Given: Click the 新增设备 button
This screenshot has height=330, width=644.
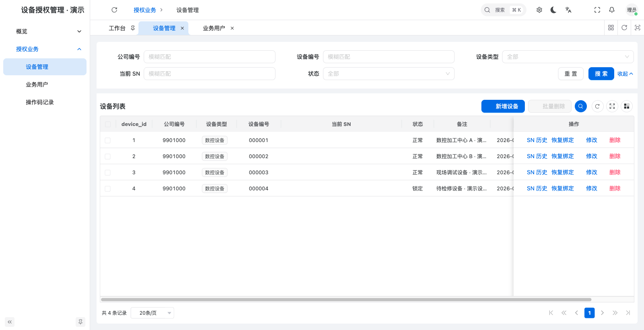Looking at the screenshot, I should [503, 106].
